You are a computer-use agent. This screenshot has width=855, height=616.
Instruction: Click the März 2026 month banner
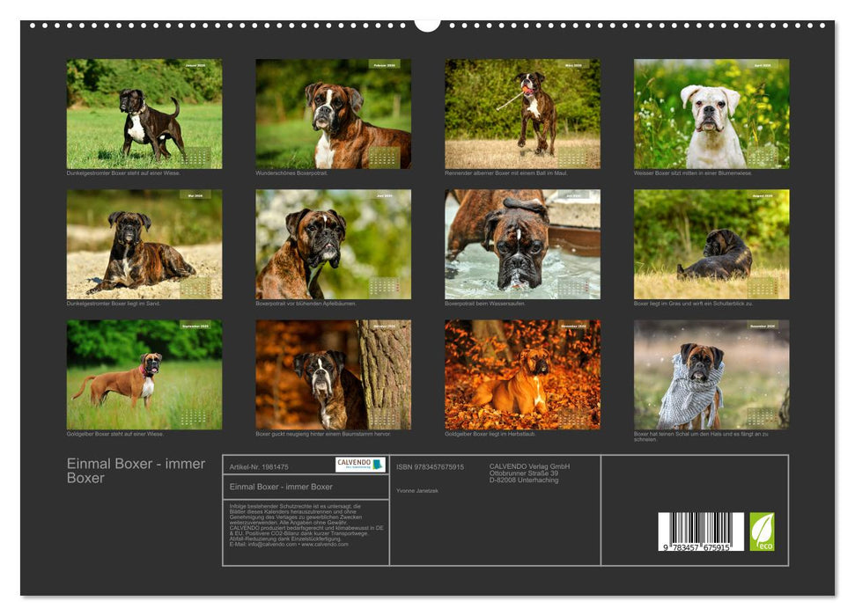[x=571, y=65]
